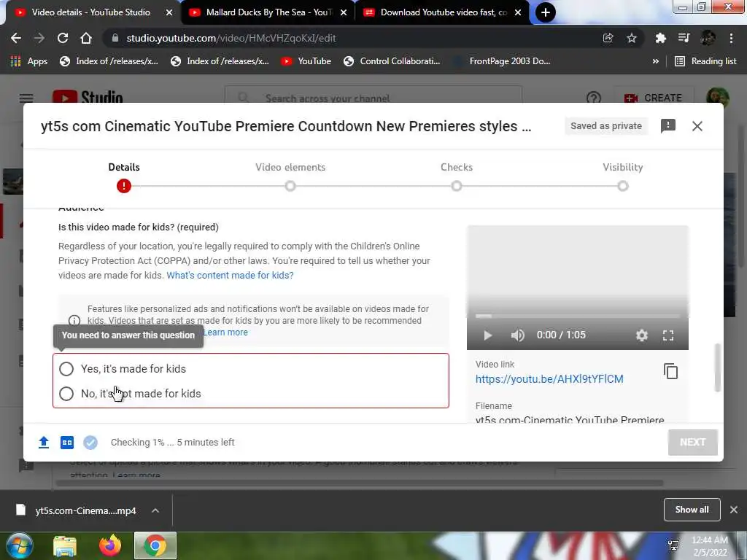747x560 pixels.
Task: Click the SD processing status icon
Action: (67, 443)
